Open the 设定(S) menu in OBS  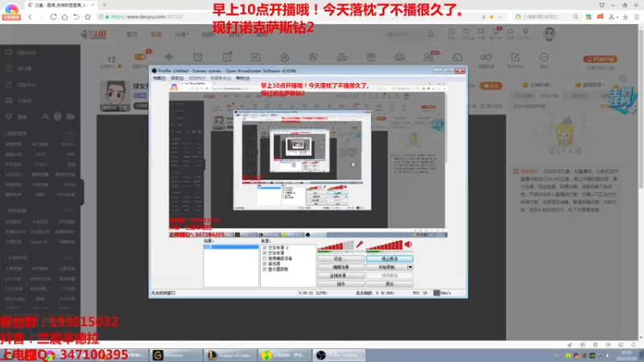point(177,78)
